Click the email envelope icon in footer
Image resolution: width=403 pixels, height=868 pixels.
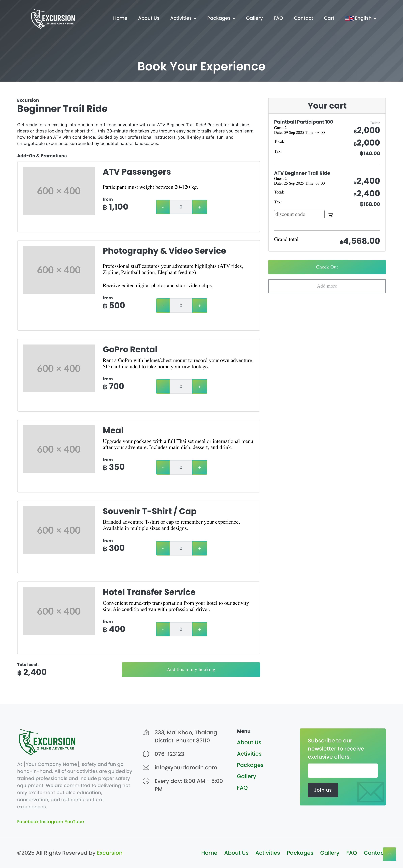tap(146, 767)
